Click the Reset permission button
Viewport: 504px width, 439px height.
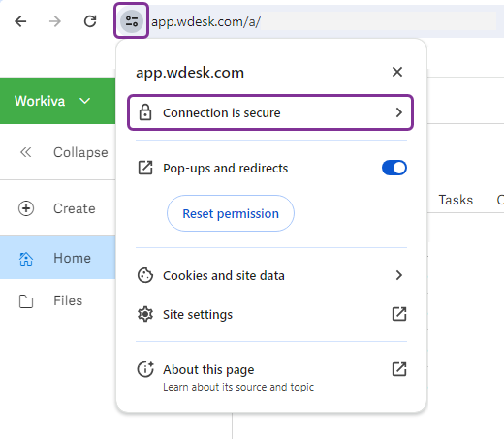(231, 213)
